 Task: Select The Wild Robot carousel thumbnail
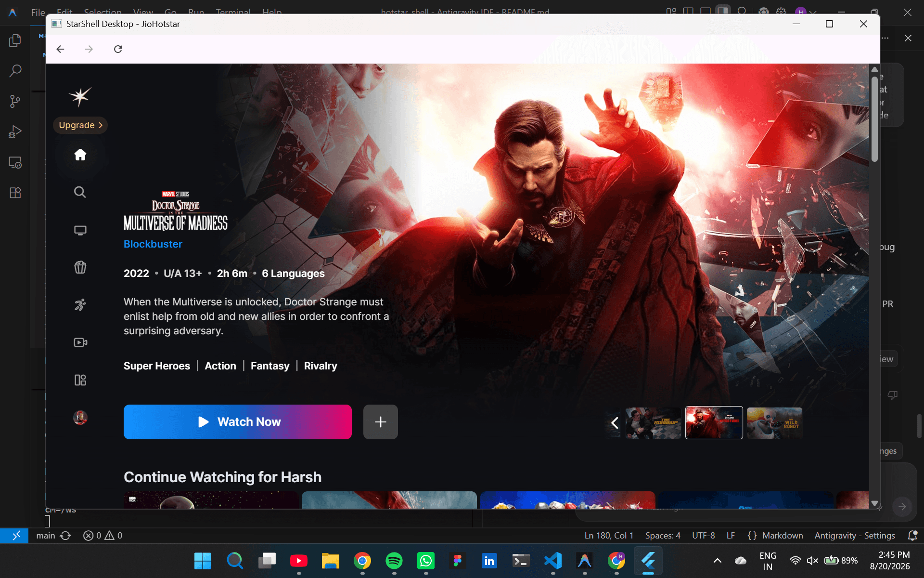tap(775, 423)
